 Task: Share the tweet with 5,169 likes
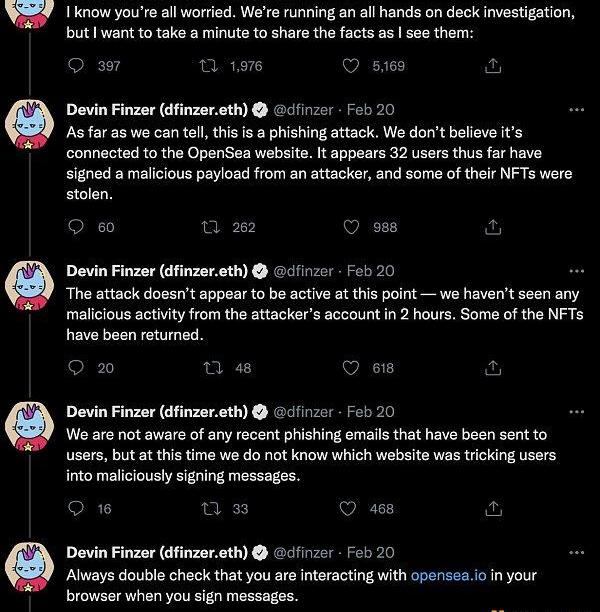(492, 66)
